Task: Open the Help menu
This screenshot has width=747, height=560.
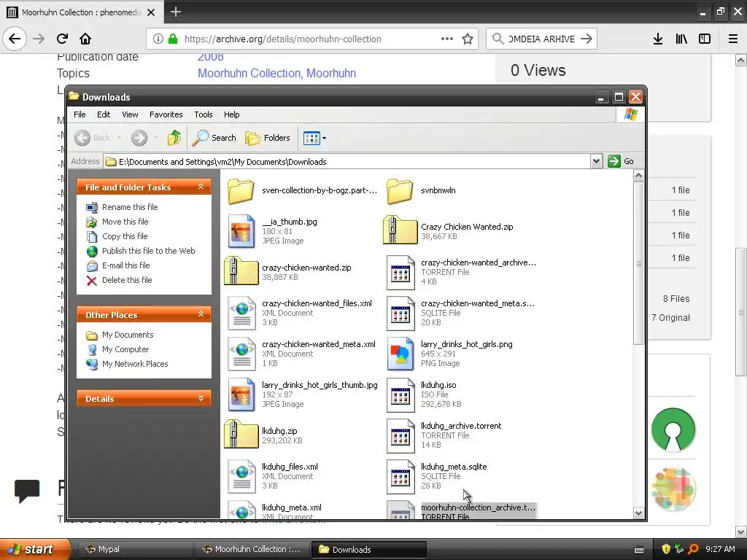Action: pos(231,114)
